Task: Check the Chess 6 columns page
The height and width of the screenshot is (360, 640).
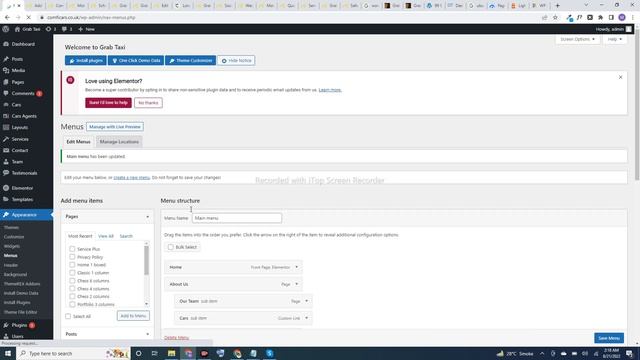Action: pos(72,280)
